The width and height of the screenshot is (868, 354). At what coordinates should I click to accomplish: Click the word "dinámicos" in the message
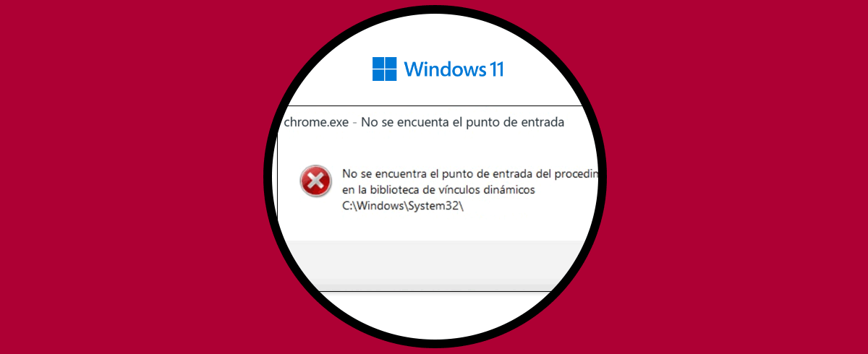507,190
